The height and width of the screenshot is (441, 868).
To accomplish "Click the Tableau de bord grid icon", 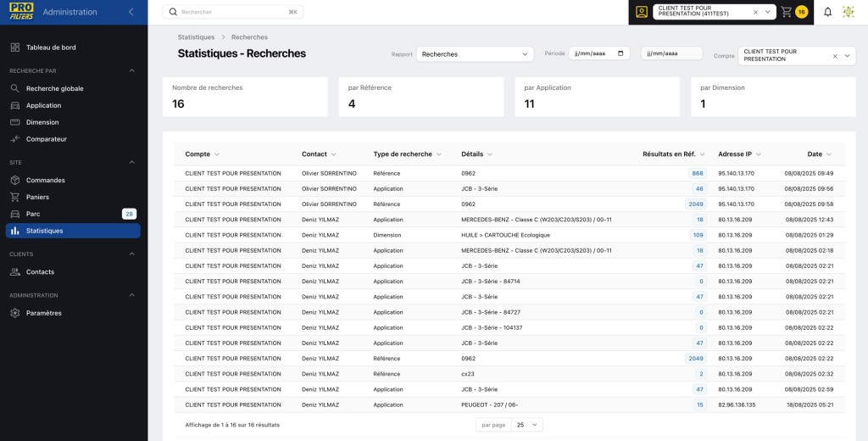I will (x=15, y=47).
